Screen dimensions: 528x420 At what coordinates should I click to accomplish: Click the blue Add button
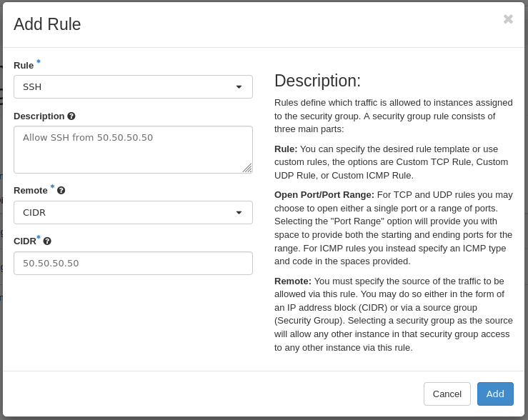coord(495,394)
